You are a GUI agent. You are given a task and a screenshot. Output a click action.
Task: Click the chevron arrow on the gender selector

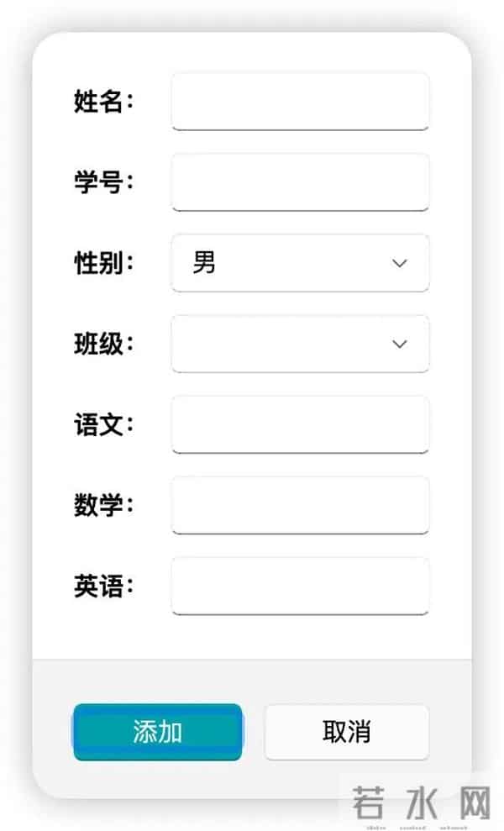399,263
